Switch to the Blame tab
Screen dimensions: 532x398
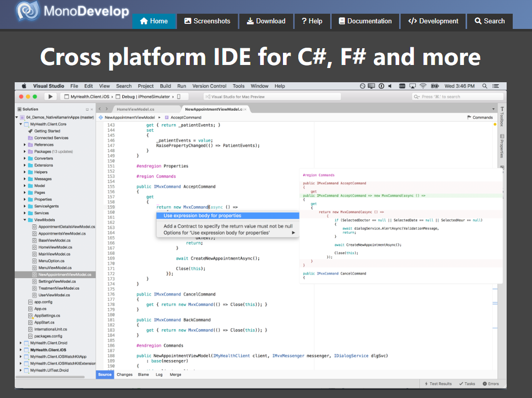click(144, 375)
